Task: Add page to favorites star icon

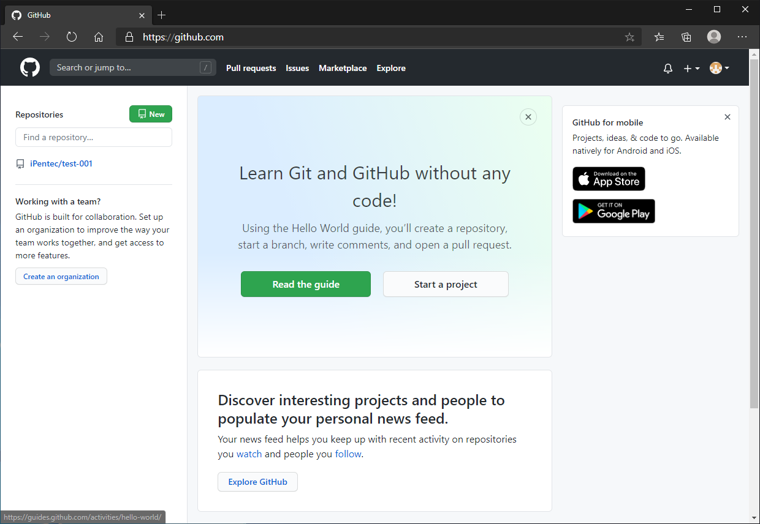Action: tap(629, 37)
